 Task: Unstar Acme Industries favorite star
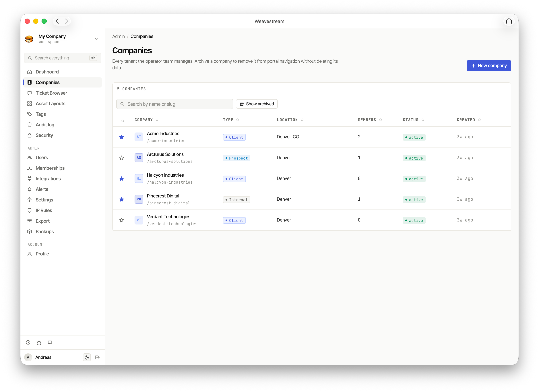(121, 137)
